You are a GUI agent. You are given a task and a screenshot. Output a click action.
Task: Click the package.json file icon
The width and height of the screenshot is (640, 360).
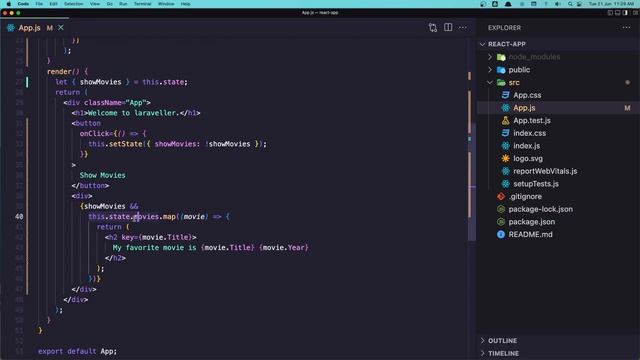coord(501,222)
